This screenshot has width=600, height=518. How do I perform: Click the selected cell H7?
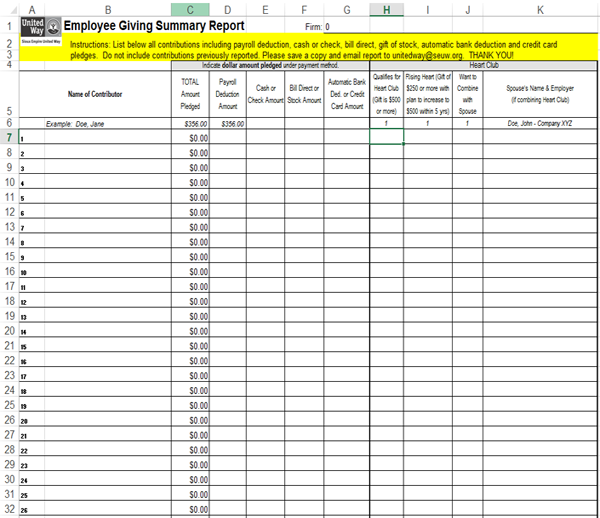386,137
